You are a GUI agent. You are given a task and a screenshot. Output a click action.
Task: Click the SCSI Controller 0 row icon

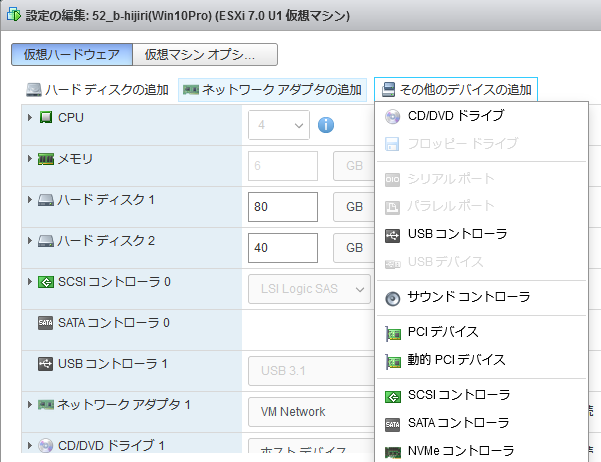[x=46, y=283]
